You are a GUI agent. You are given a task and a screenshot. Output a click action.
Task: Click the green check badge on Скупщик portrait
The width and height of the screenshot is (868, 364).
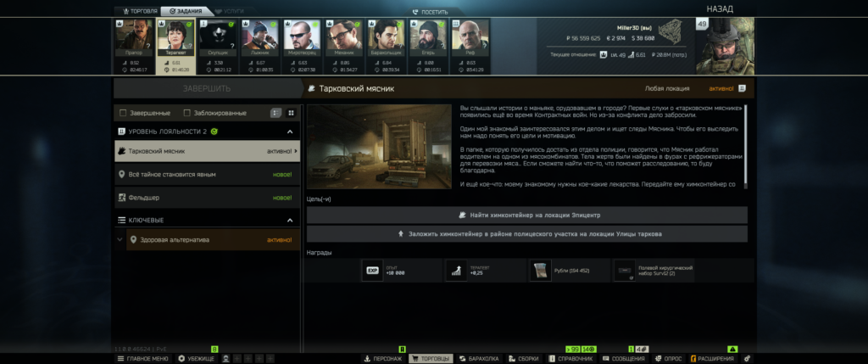(231, 25)
